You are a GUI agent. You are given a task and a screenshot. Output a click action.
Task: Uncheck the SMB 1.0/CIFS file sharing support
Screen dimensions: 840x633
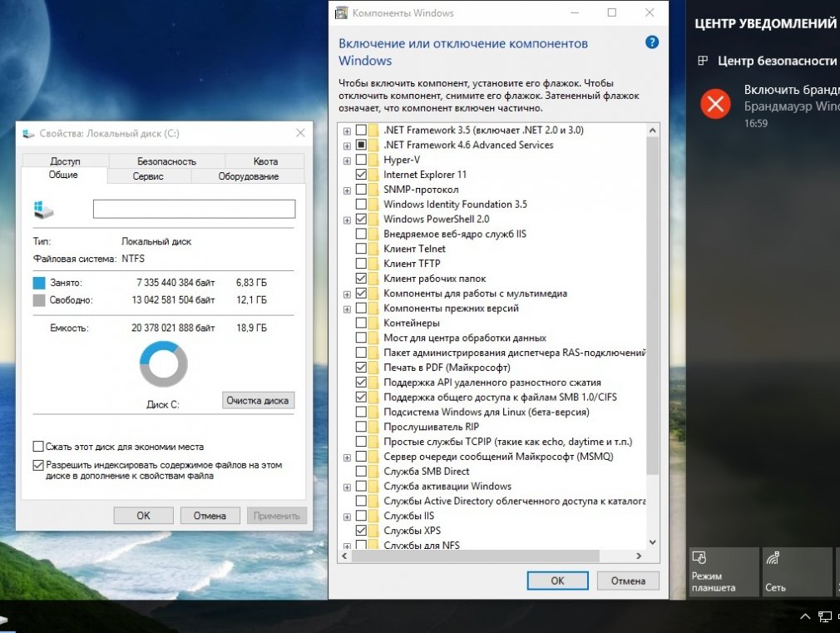361,397
